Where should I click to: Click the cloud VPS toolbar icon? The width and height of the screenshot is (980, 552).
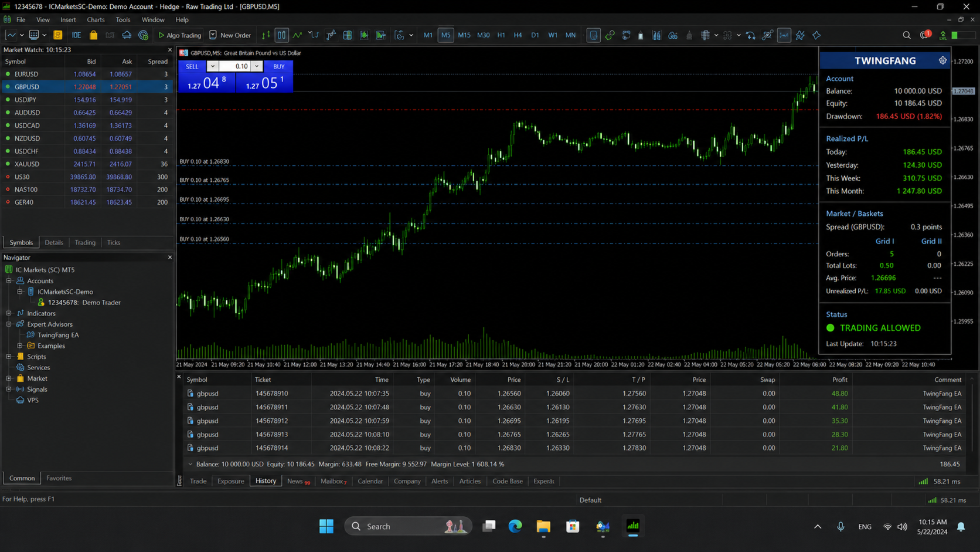pyautogui.click(x=127, y=35)
